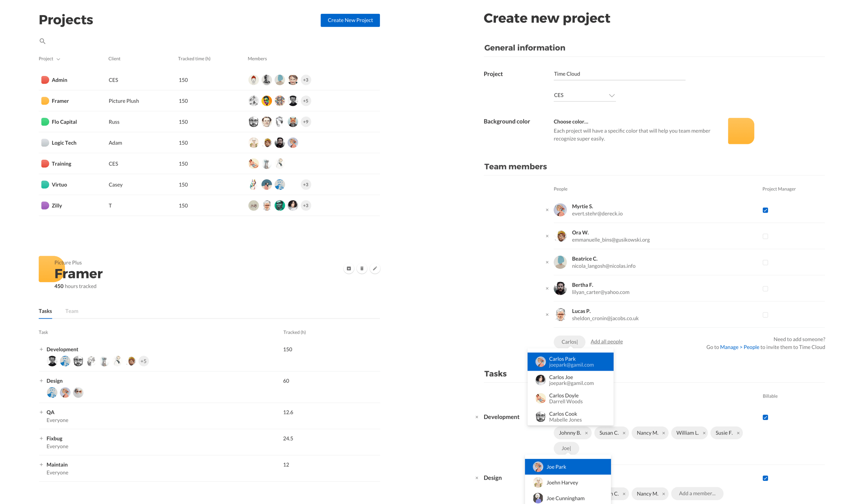Image resolution: width=864 pixels, height=504 pixels.
Task: Click the Create New Project button
Action: pyautogui.click(x=350, y=20)
